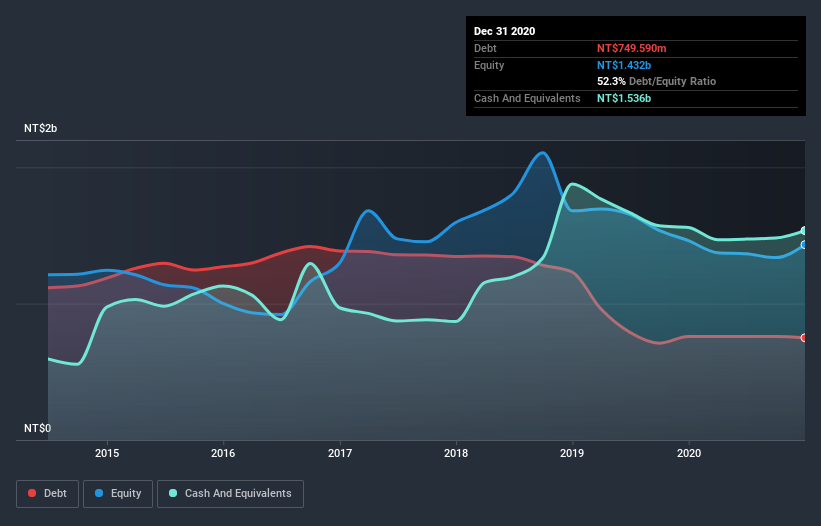Click the red Debt endpoint marker
The image size is (821, 526).
(804, 338)
